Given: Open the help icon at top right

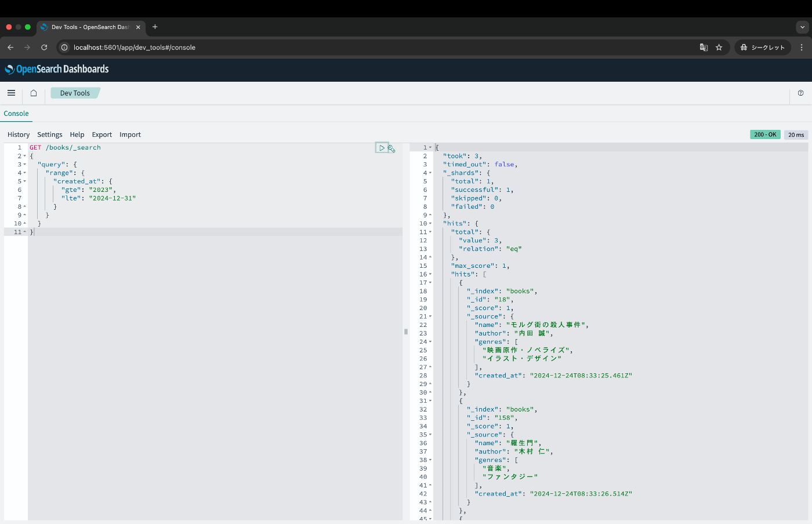Looking at the screenshot, I should pos(800,93).
